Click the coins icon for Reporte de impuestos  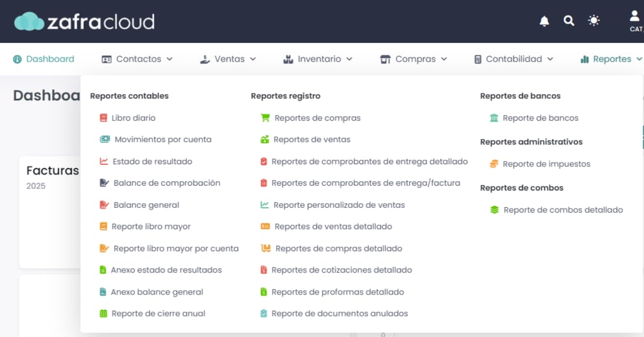click(494, 164)
